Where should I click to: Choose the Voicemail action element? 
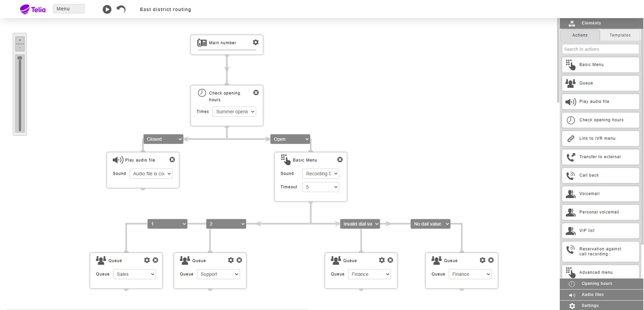click(x=600, y=194)
